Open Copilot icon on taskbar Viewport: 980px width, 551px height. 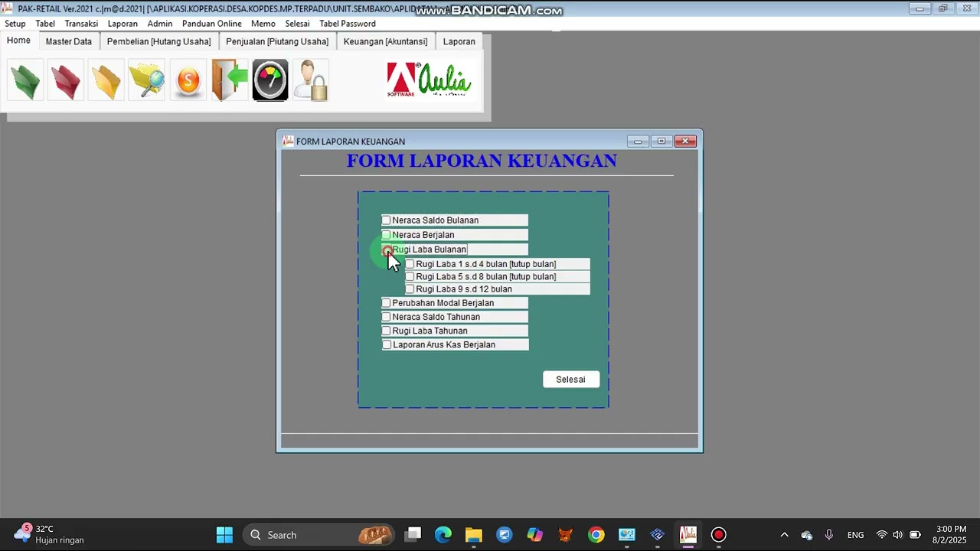(x=535, y=535)
